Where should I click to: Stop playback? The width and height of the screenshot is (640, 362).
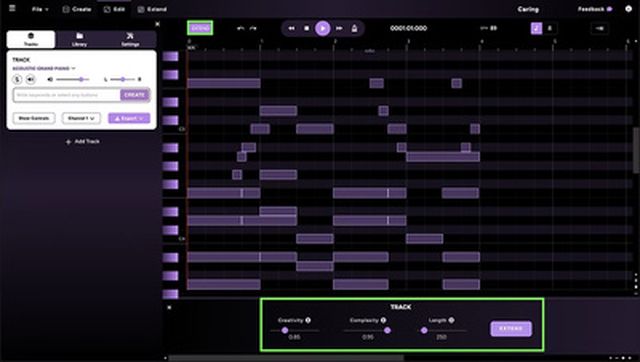307,28
